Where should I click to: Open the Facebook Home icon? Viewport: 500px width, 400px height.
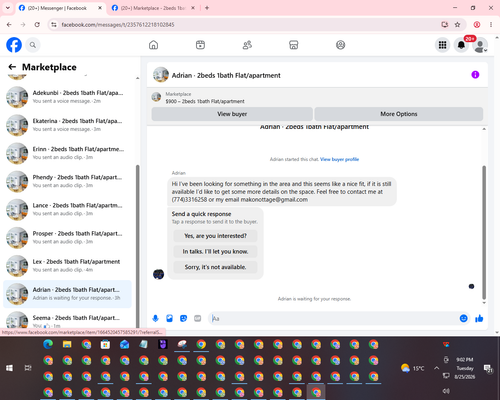(153, 45)
